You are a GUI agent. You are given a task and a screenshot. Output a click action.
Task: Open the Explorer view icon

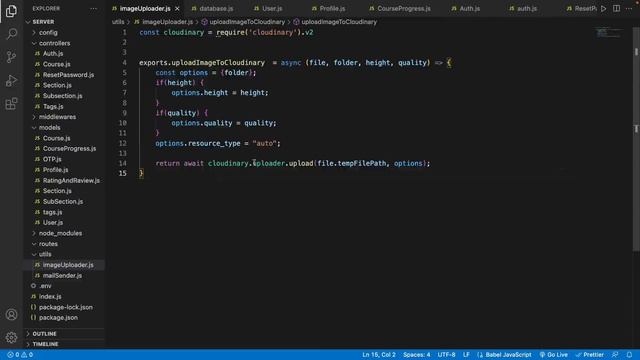[11, 11]
